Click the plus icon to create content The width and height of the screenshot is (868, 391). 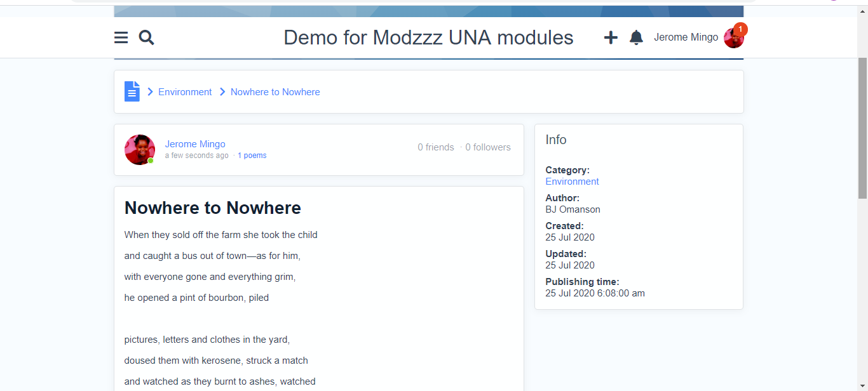611,38
